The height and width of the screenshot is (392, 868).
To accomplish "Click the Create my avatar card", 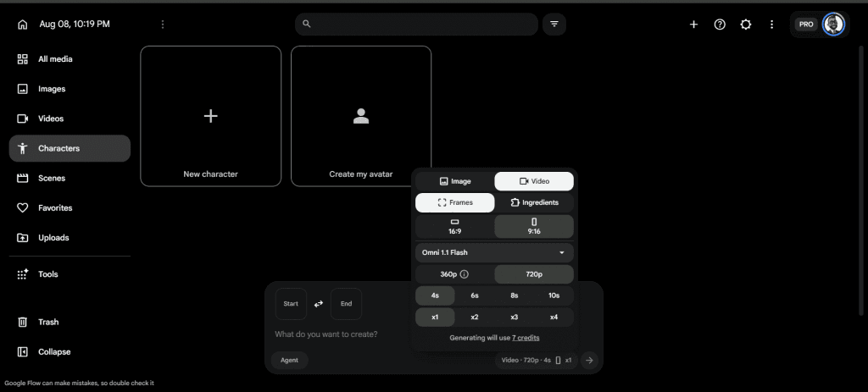I will coord(361,116).
